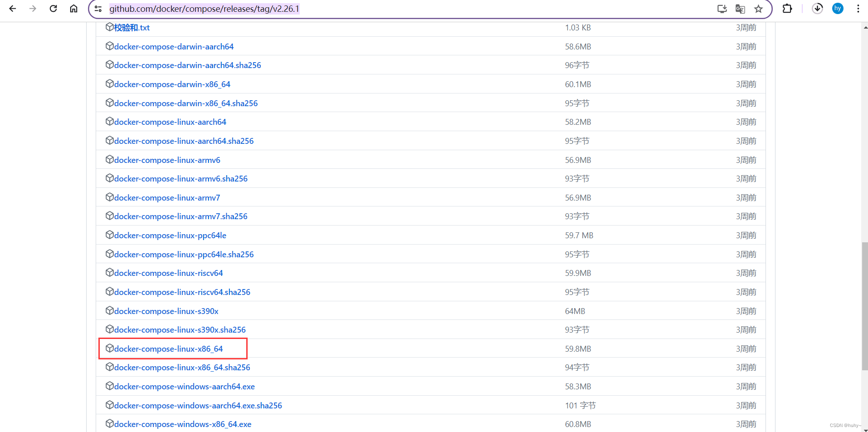Click package icon beside docker-compose-linux-riscv64
868x432 pixels.
coord(109,272)
